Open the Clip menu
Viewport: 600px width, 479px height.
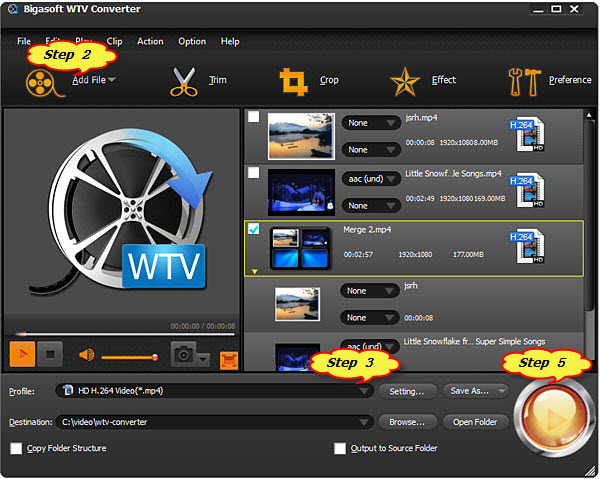click(x=114, y=41)
